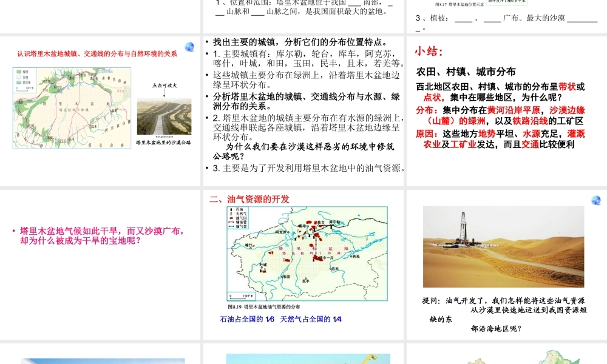Click the line starting 分布：集中分布在黄河沿岸平原
This screenshot has height=364, width=607.
[x=501, y=115]
